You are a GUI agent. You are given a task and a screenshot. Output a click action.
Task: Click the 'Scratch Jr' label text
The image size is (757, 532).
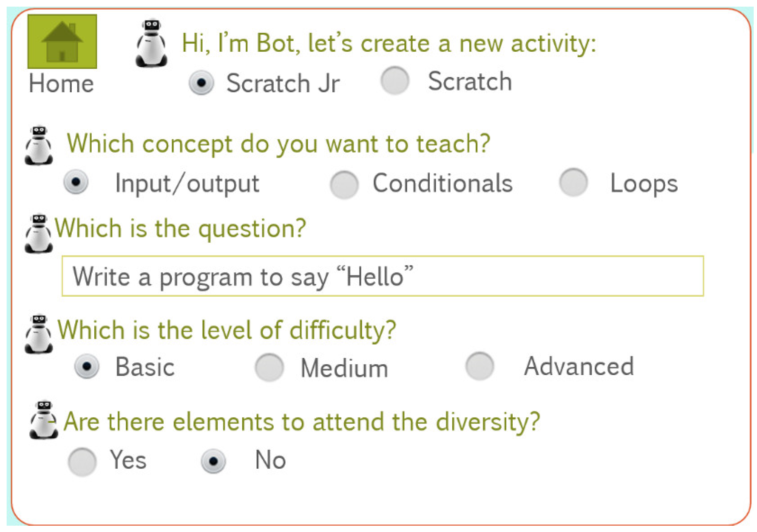[x=283, y=83]
